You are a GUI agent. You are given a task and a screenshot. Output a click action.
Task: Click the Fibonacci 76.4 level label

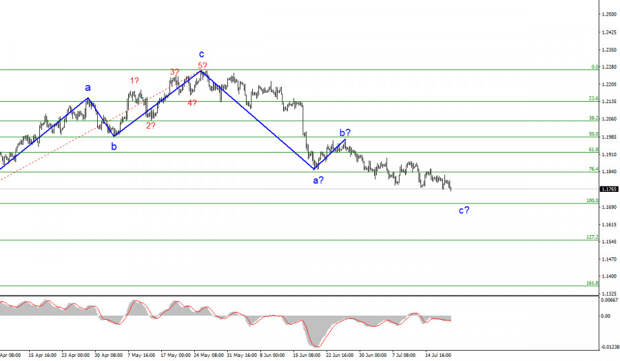594,169
